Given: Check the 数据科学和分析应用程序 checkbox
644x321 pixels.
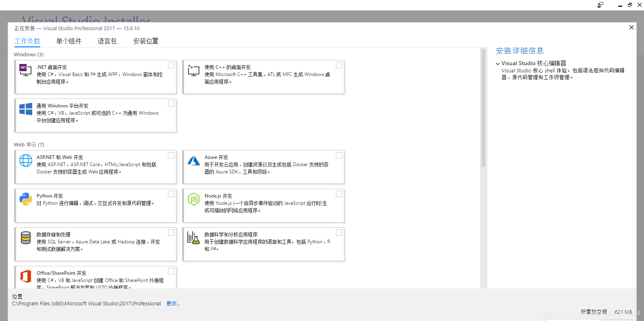Looking at the screenshot, I should 339,233.
